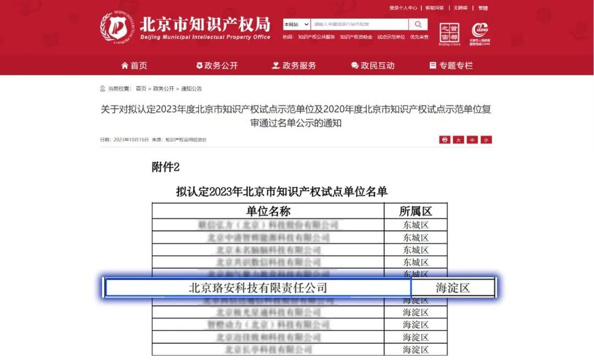
Task: Click the article headline about 2023年度 试点示范单位
Action: point(296,116)
